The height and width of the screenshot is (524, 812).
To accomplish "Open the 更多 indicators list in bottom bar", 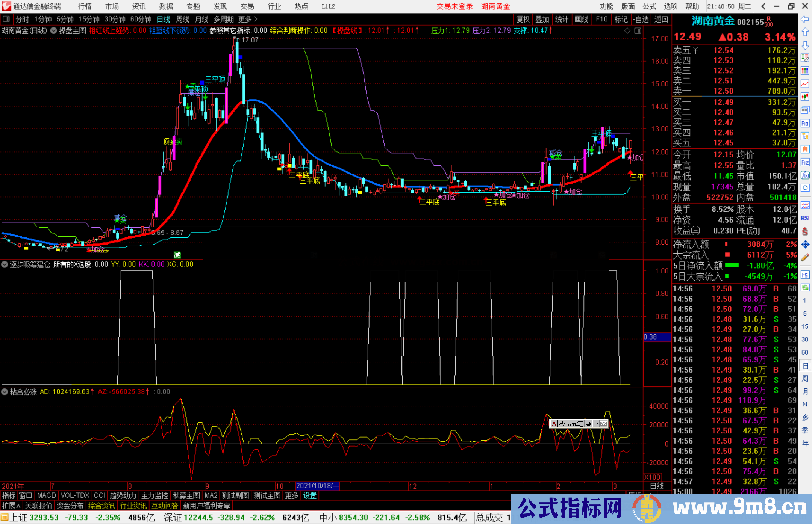I will [x=292, y=495].
